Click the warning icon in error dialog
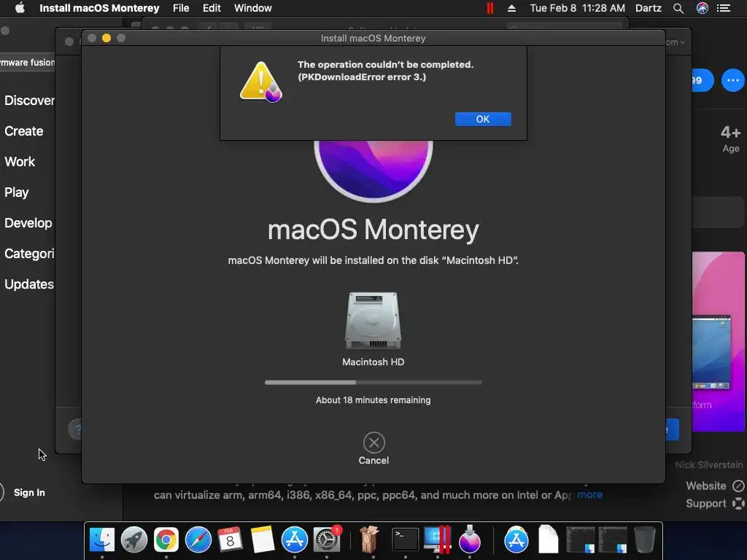This screenshot has width=747, height=560. coord(260,82)
